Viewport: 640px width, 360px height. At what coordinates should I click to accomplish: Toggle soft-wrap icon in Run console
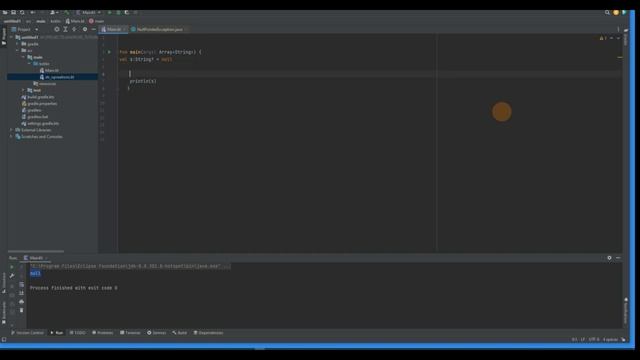tap(22, 284)
